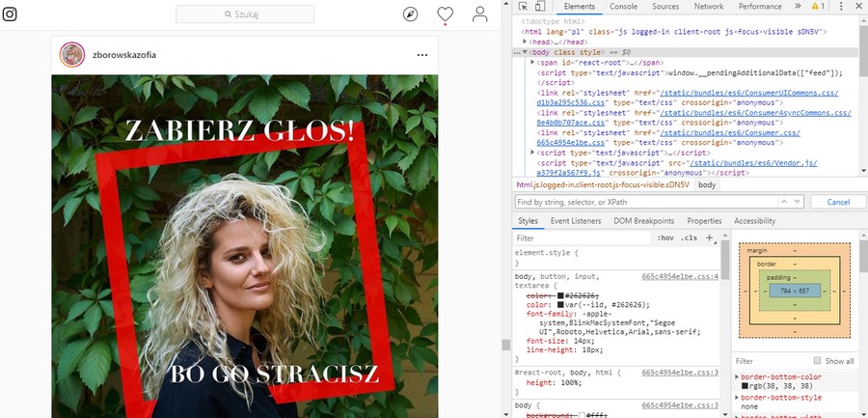Image resolution: width=868 pixels, height=418 pixels.
Task: Toggle the :hov element state panel
Action: tap(665, 237)
